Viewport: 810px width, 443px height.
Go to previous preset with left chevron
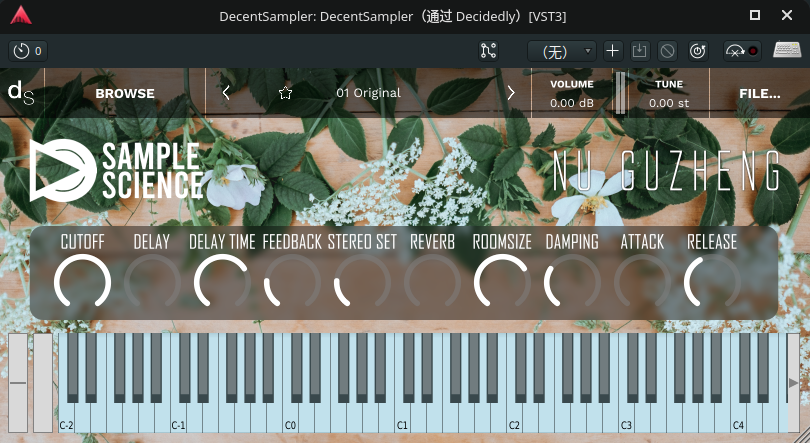click(226, 93)
